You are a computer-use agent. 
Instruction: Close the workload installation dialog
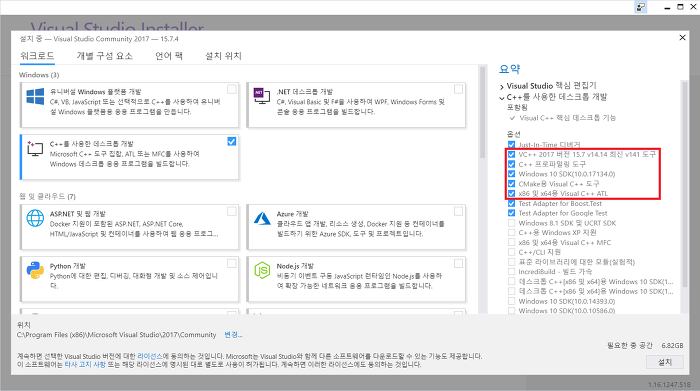[x=682, y=37]
